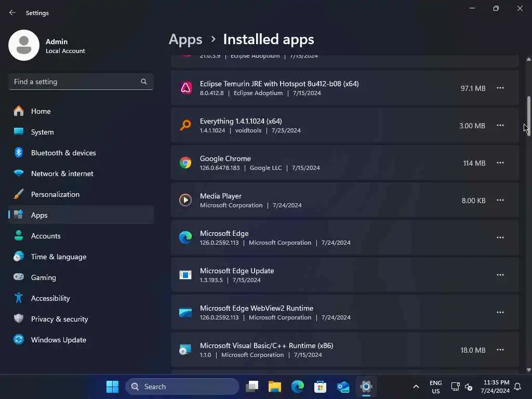Screen dimensions: 532x399
Task: Open Windows Update settings
Action: 81,340
